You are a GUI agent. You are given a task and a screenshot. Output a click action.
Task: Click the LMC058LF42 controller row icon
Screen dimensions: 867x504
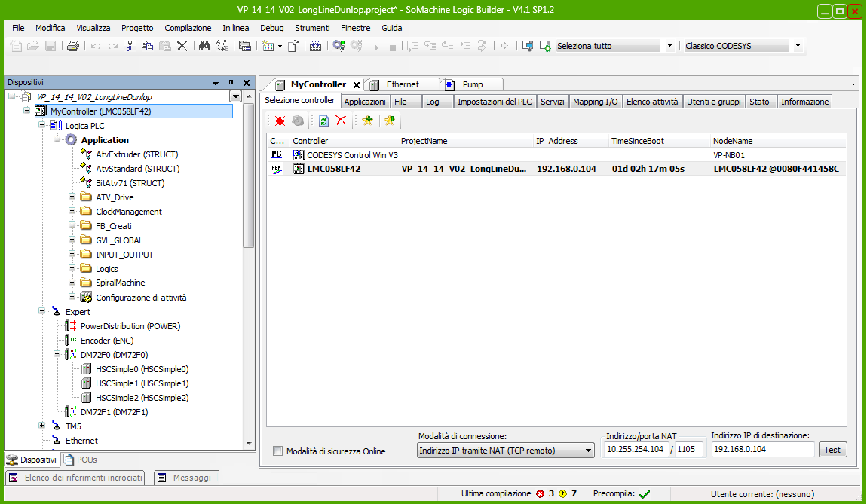point(299,169)
